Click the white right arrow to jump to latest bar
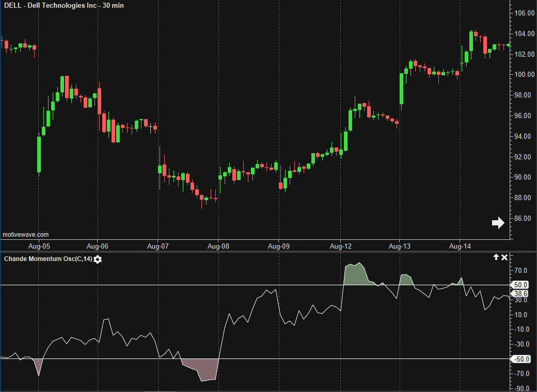Image resolution: width=537 pixels, height=392 pixels. pyautogui.click(x=498, y=223)
